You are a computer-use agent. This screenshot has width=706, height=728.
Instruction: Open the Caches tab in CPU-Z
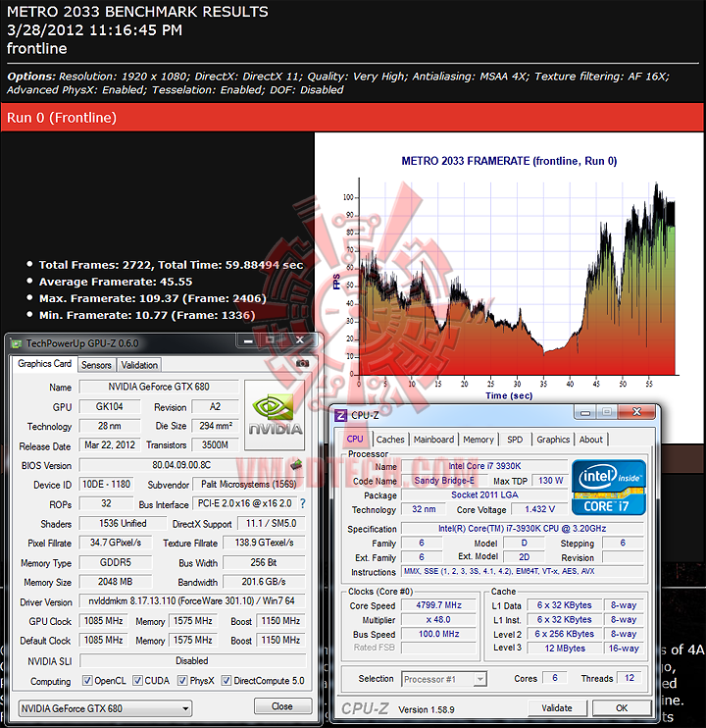[390, 440]
